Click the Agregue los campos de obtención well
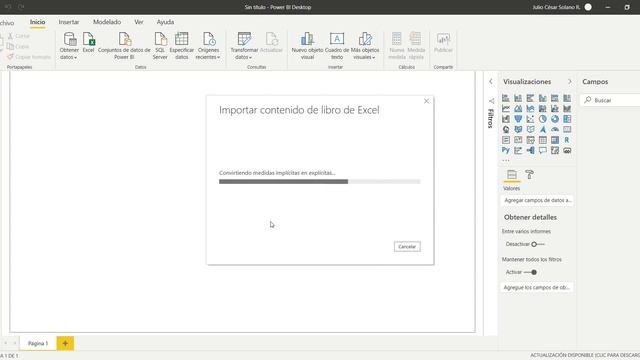The height and width of the screenshot is (360, 640). point(537,288)
